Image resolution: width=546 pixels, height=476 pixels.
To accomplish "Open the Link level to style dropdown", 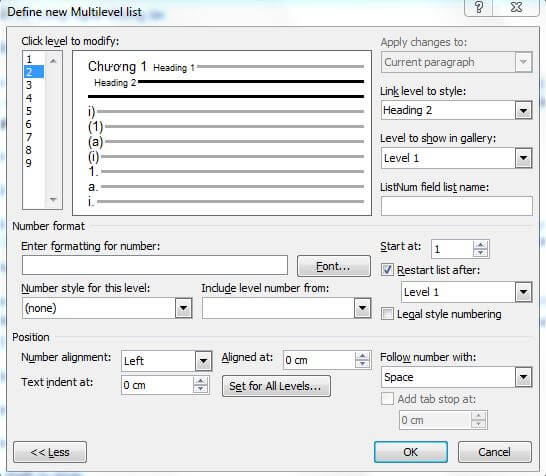I will coord(523,111).
